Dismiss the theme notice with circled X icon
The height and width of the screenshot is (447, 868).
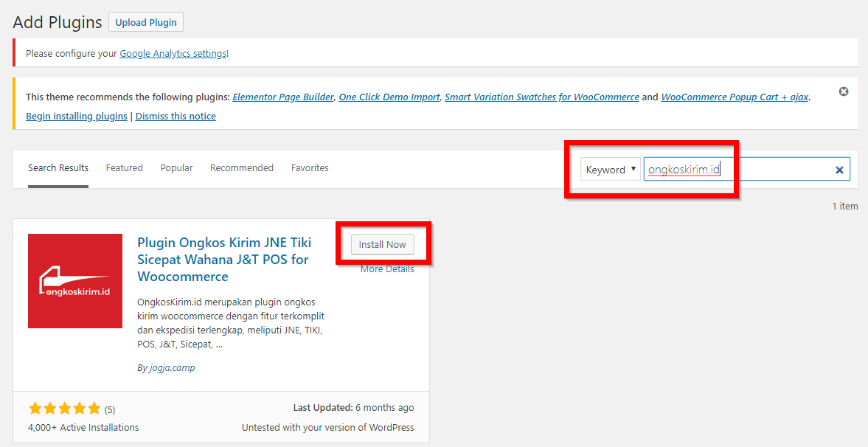click(843, 91)
